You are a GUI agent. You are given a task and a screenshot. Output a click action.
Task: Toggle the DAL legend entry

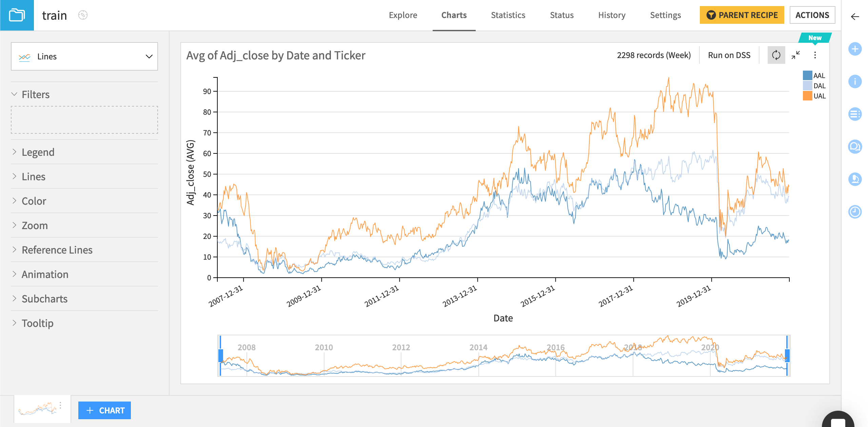pos(818,86)
